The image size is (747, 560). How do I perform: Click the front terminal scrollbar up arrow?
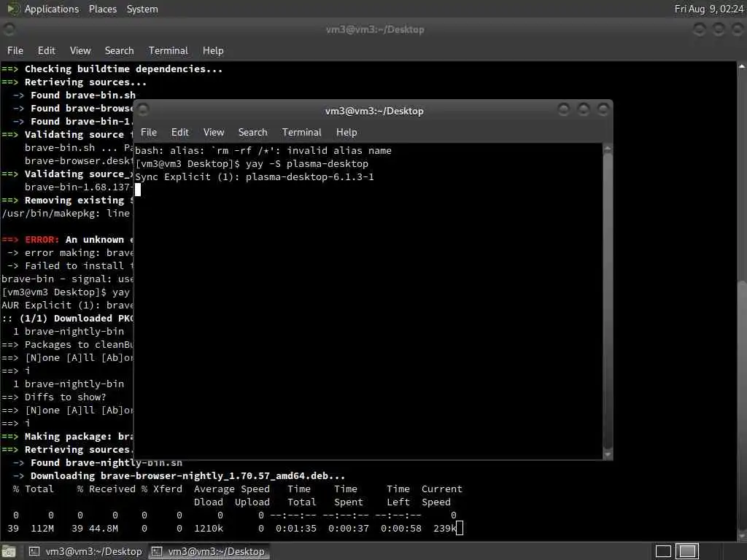[608, 149]
